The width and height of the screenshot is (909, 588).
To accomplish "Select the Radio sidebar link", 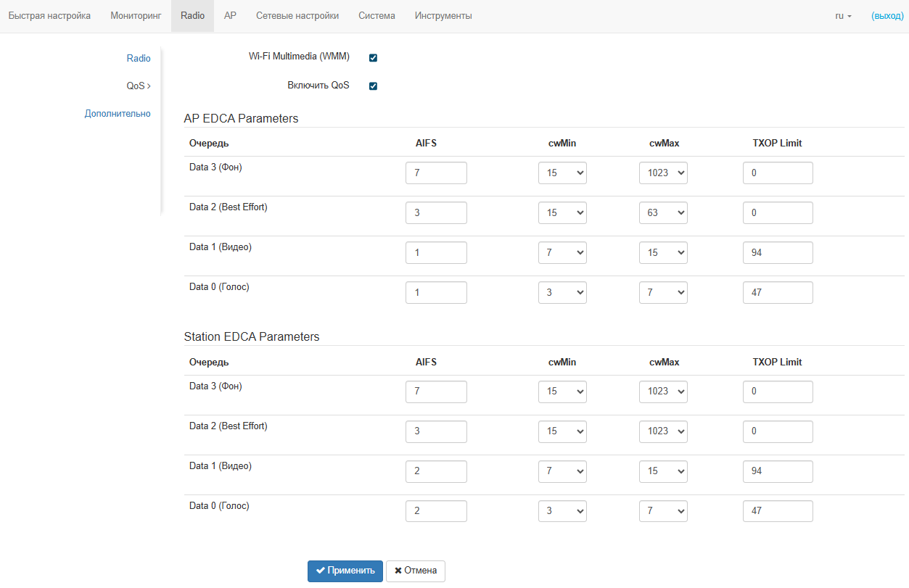I will tap(139, 59).
